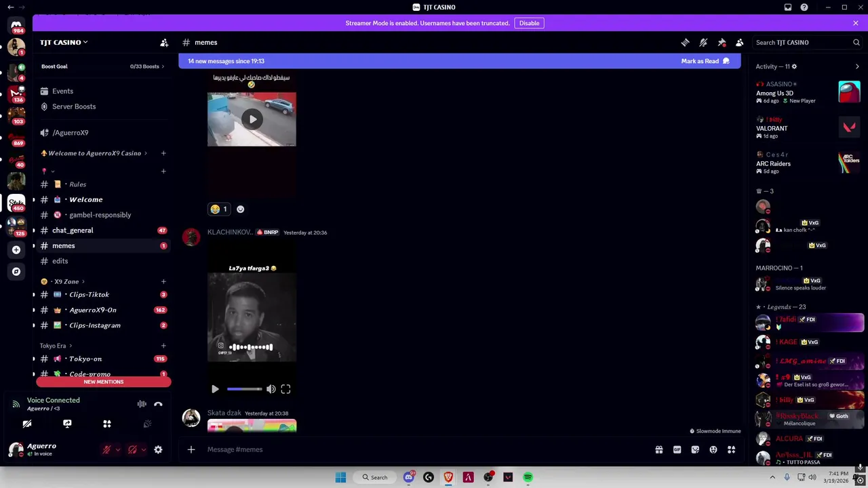Toggle noise suppression waveform icon
Viewport: 868px width, 488px height.
pos(142,404)
